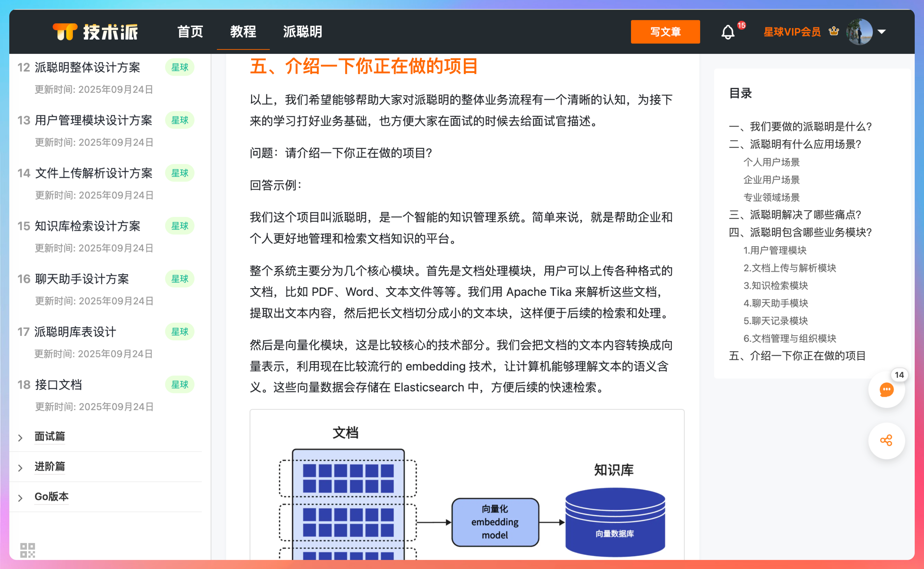The height and width of the screenshot is (569, 924).
Task: Click the 写文章 button
Action: coord(665,32)
